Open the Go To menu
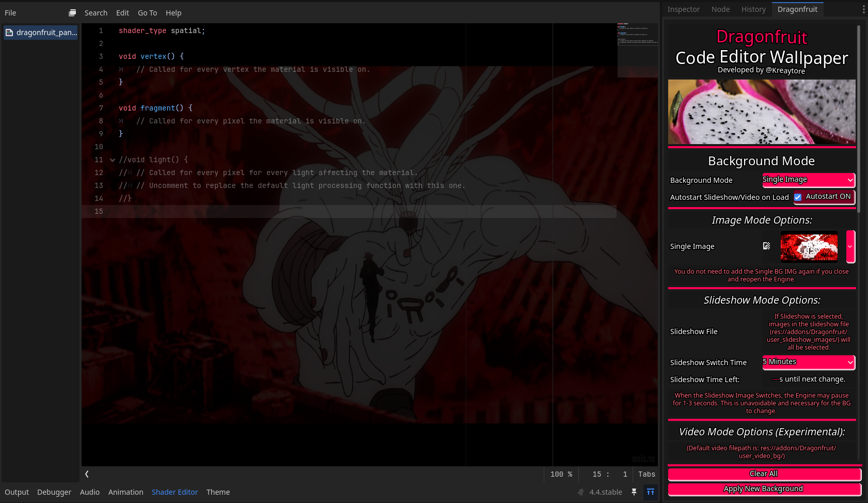This screenshot has height=503, width=868. (147, 13)
